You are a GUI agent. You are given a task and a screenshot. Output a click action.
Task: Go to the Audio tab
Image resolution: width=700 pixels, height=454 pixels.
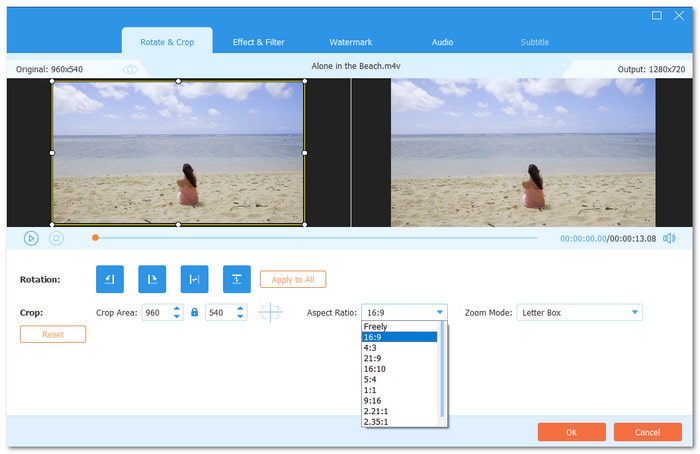[x=442, y=42]
